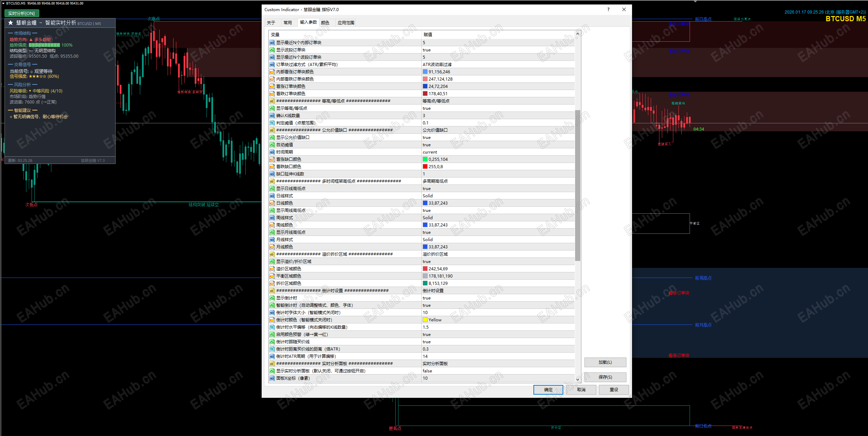Click the chart menu triangle beside BTCUSD,M5 title

click(3, 3)
